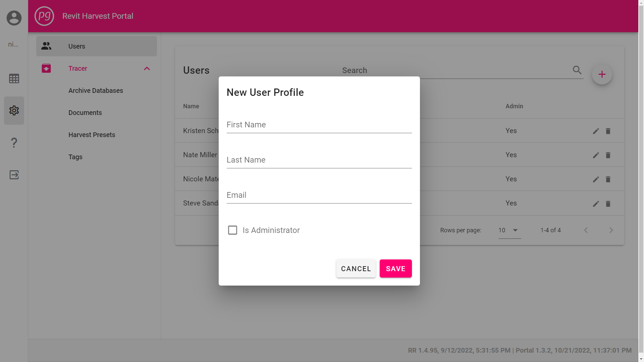
Task: Click the pink plus button to add user
Action: tap(602, 74)
